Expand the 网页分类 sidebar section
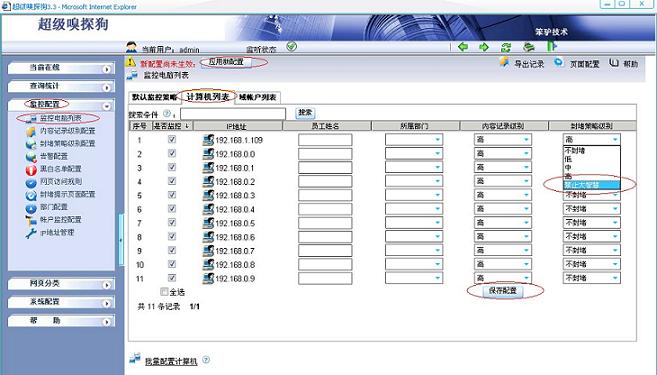 click(x=60, y=284)
